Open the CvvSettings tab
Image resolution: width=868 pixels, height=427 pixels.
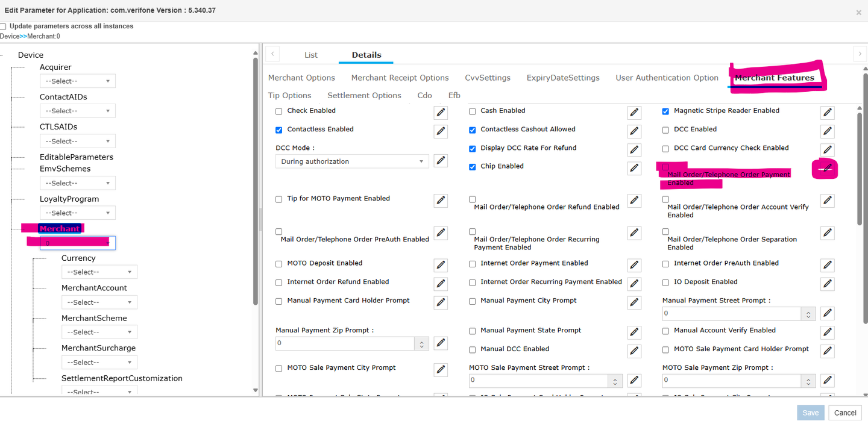tap(488, 78)
